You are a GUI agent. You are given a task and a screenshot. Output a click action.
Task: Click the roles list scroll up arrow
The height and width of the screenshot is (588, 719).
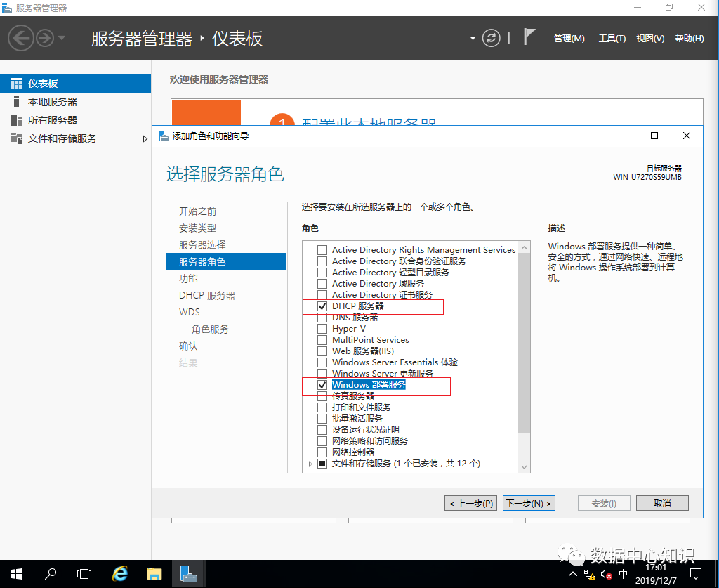click(524, 247)
